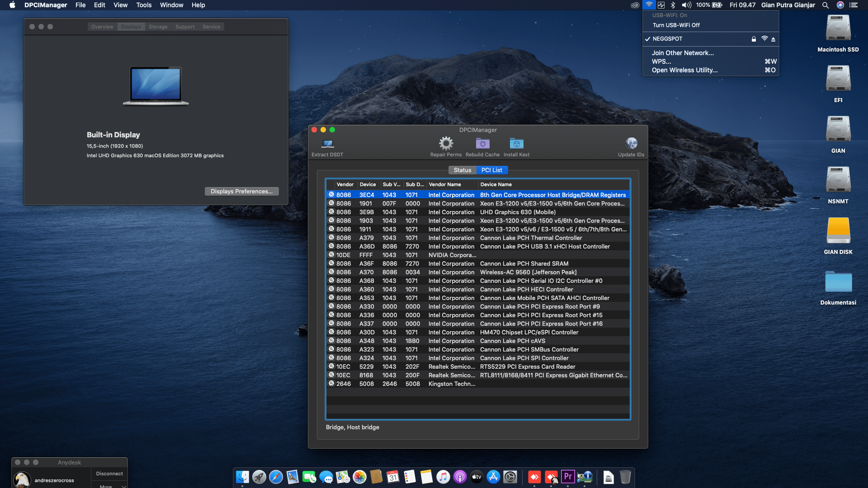Expand More options in AnyDesk
The width and height of the screenshot is (868, 488).
pos(108,486)
